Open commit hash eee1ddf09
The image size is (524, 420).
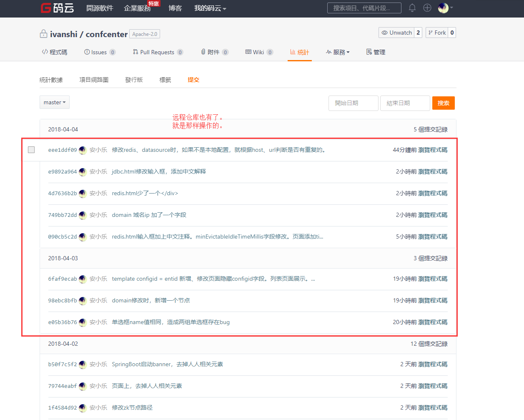coord(63,150)
